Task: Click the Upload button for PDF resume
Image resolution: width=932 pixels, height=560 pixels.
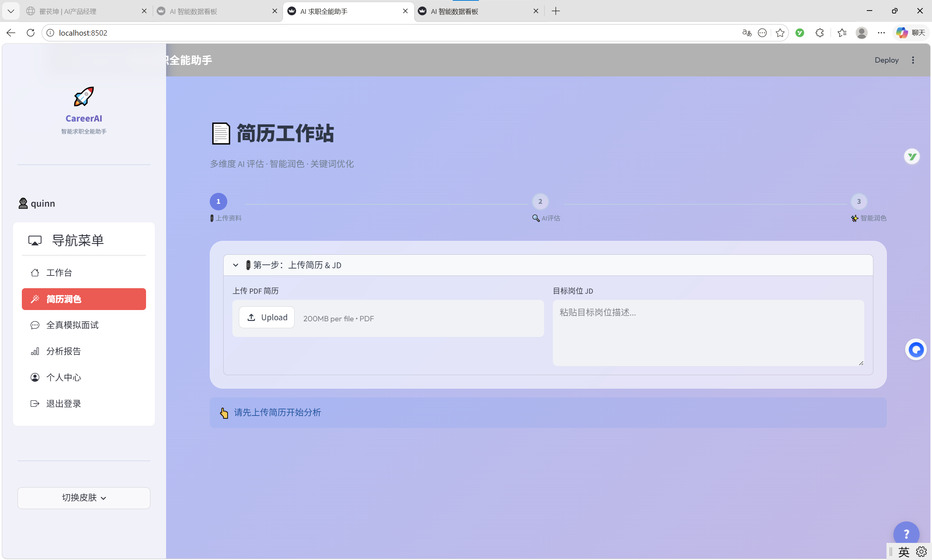Action: coord(267,317)
